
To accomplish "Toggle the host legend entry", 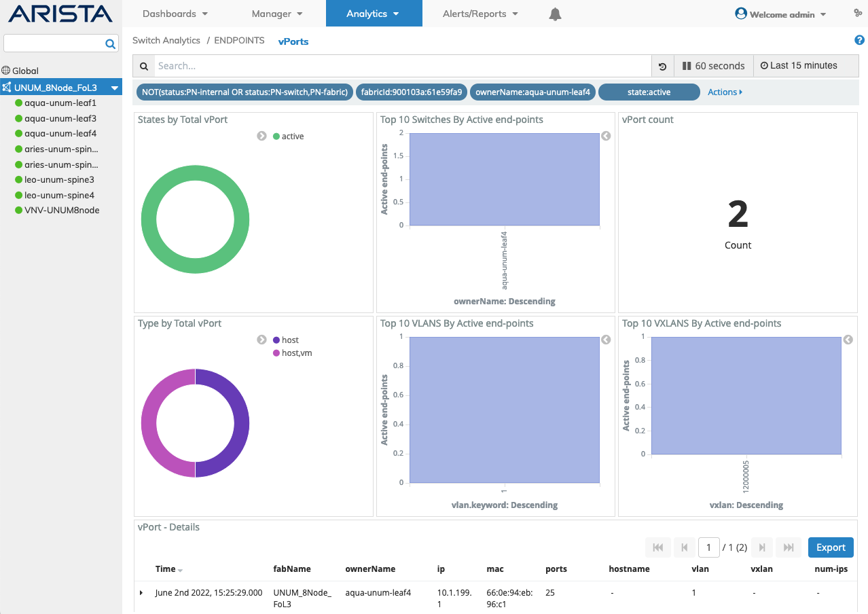I will point(285,340).
